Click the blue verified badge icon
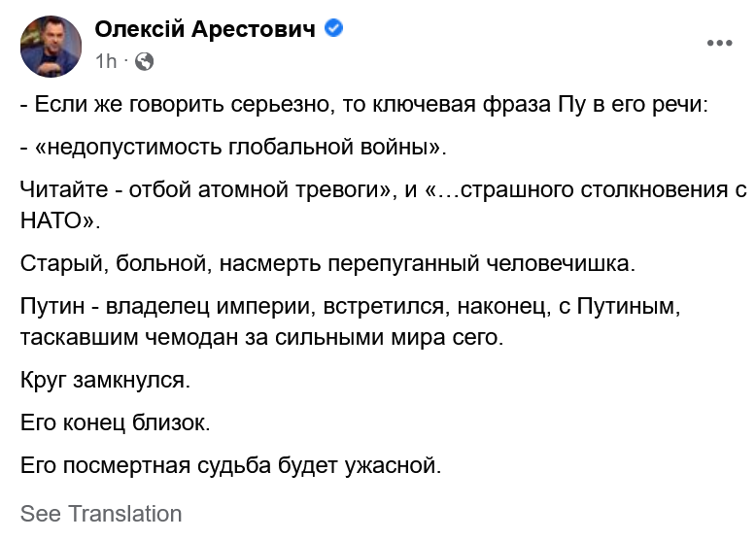 [333, 28]
